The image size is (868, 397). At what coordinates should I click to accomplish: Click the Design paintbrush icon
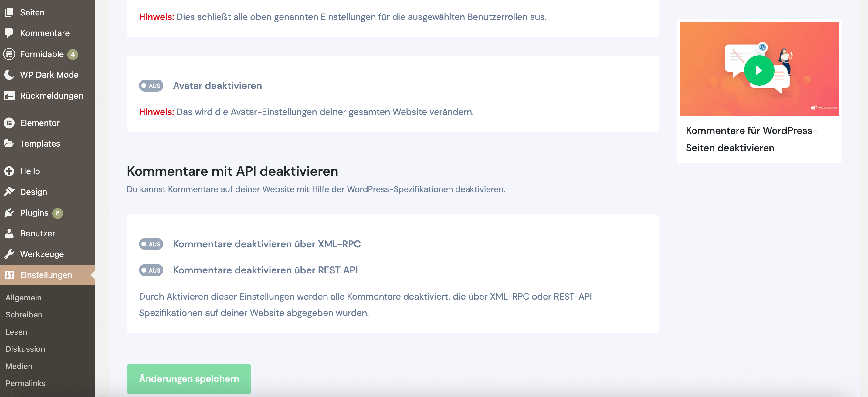coord(9,192)
